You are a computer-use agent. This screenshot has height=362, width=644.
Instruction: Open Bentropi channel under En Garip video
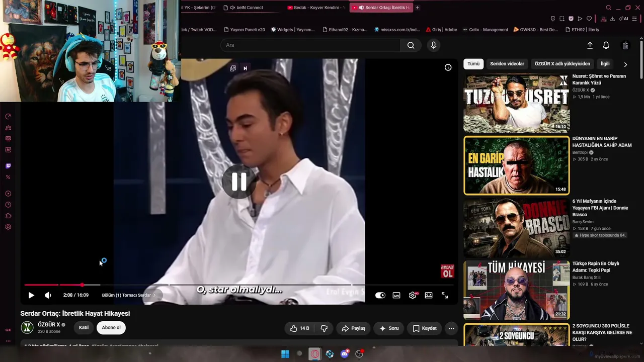click(x=580, y=152)
